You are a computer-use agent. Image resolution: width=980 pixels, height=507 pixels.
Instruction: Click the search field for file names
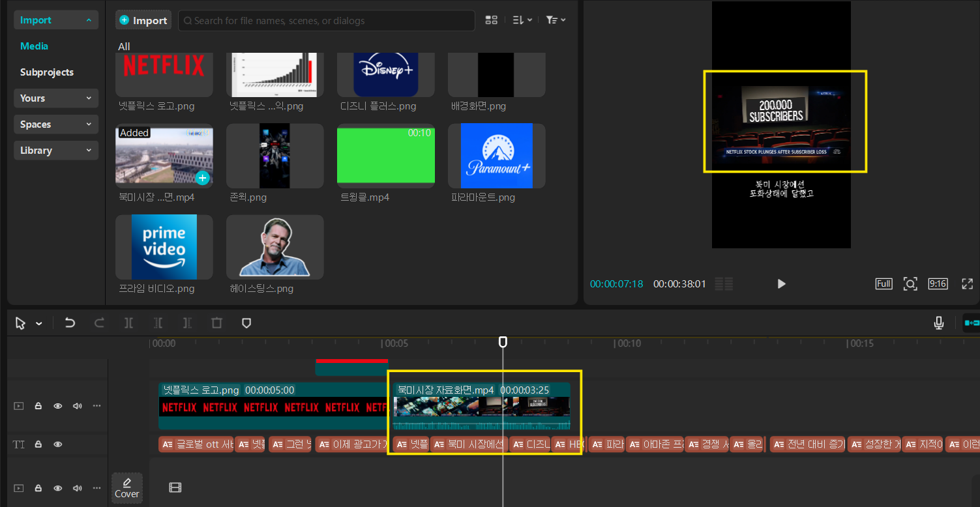[326, 20]
